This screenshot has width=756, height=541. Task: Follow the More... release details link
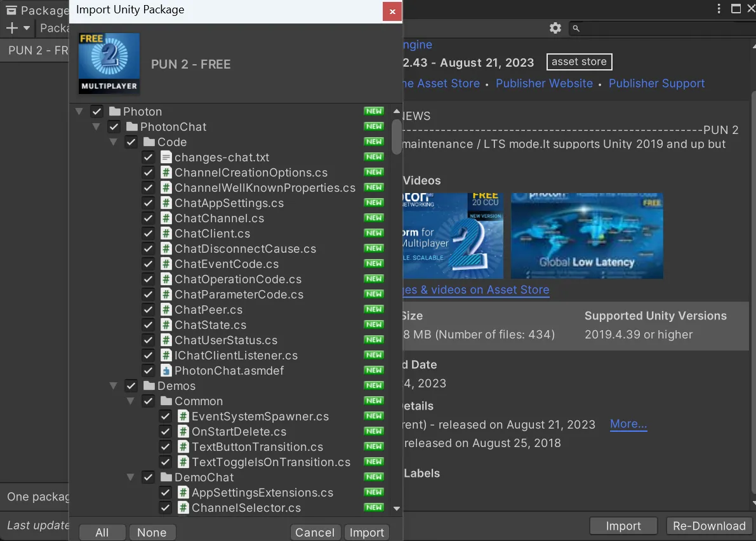pyautogui.click(x=628, y=424)
